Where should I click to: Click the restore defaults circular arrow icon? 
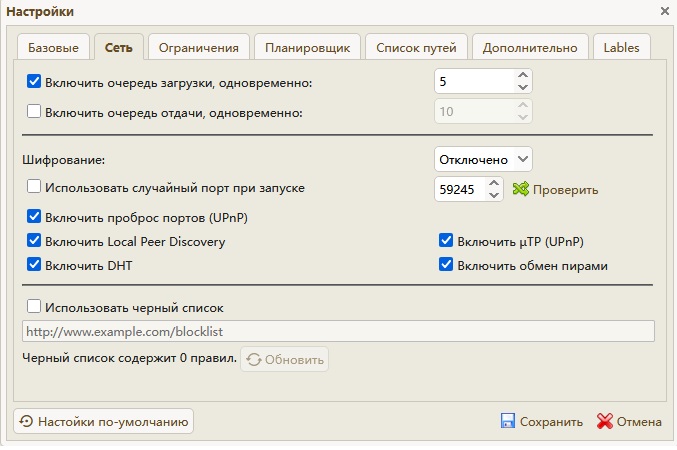tap(26, 421)
